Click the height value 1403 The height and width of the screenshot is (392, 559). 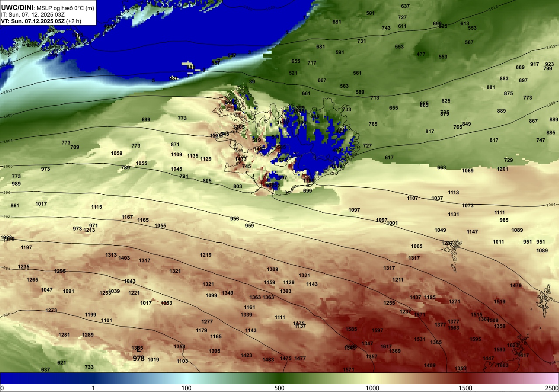coord(124,258)
